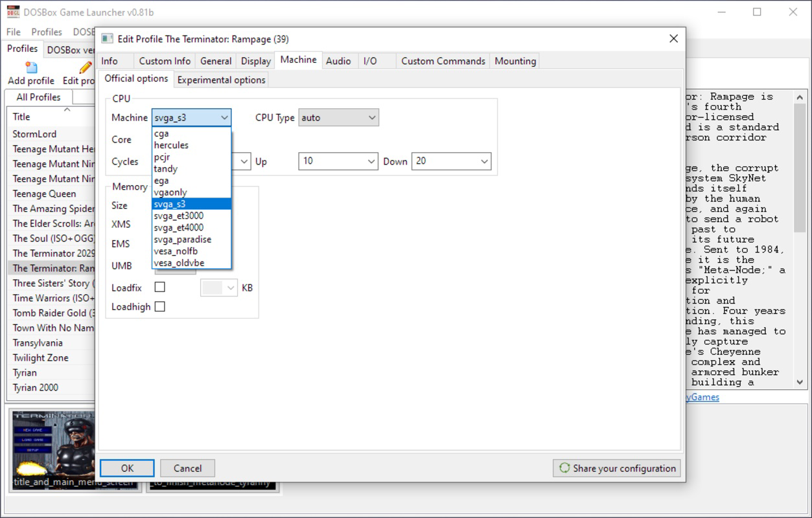Click Share your configuration button
The width and height of the screenshot is (812, 518).
[617, 468]
